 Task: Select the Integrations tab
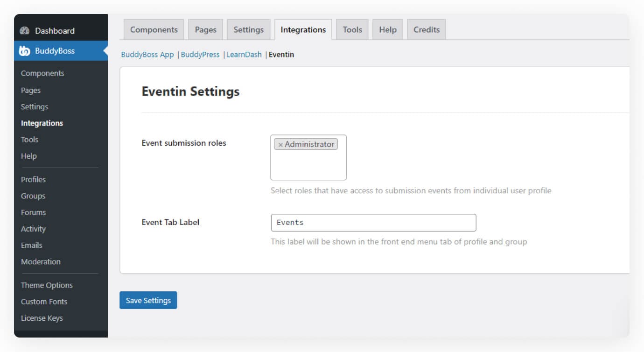(303, 29)
